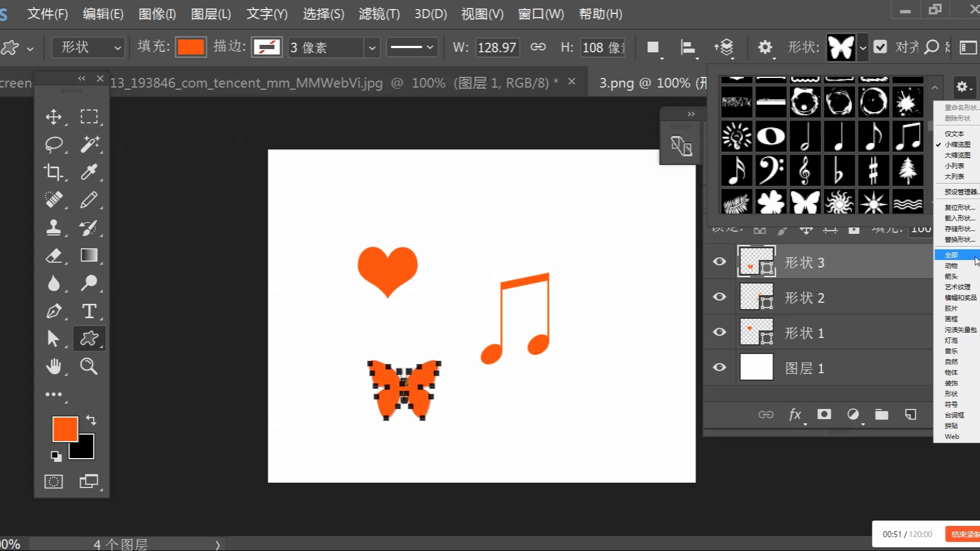The width and height of the screenshot is (980, 551).
Task: Open the custom shape picker dropdown arrow
Action: point(862,48)
